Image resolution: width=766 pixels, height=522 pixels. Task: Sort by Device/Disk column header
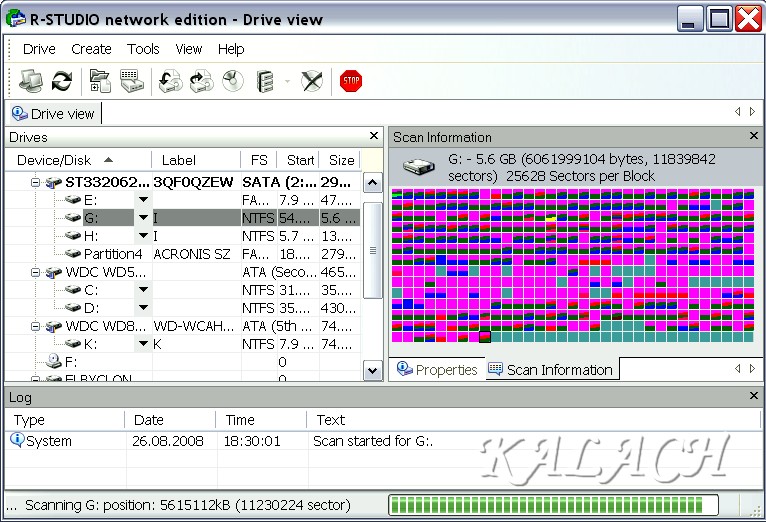click(x=78, y=160)
